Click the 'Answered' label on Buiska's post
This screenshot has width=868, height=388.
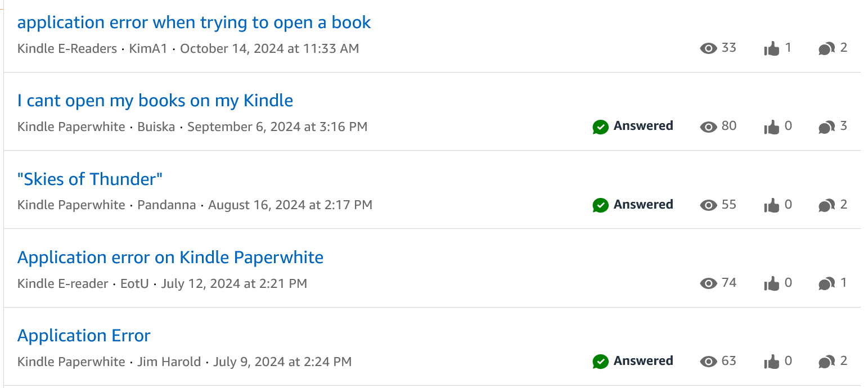[x=643, y=126]
